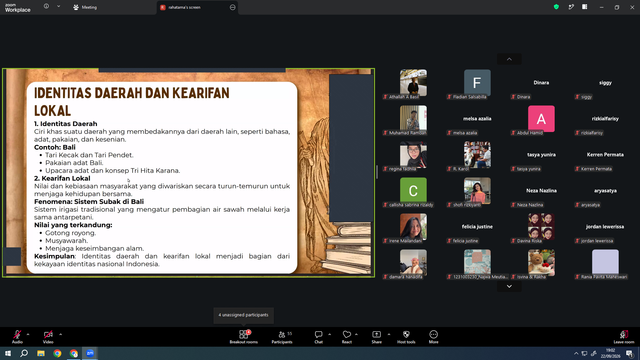Open the Participants list

coord(282,336)
